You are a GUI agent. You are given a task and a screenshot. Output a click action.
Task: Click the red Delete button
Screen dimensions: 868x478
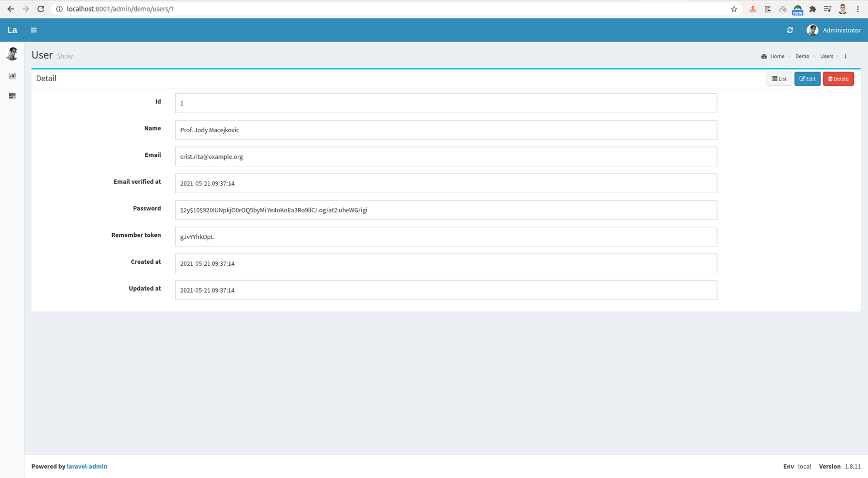pyautogui.click(x=839, y=79)
